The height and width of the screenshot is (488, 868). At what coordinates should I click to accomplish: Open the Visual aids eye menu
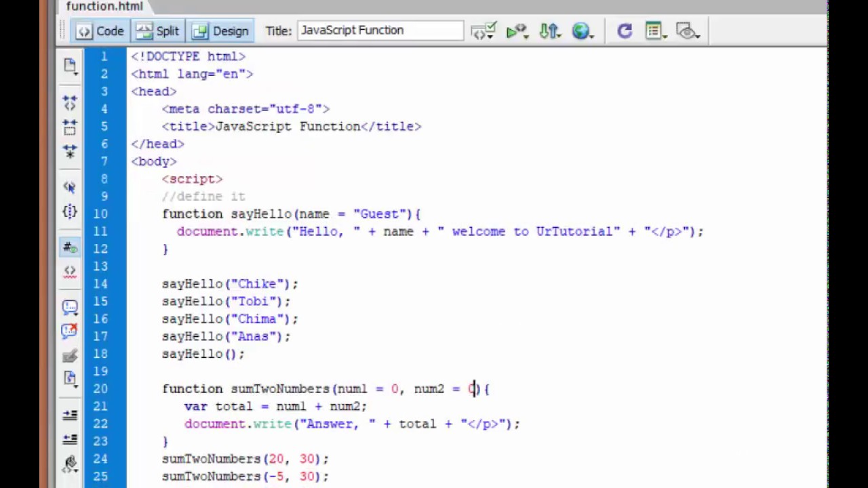click(688, 31)
